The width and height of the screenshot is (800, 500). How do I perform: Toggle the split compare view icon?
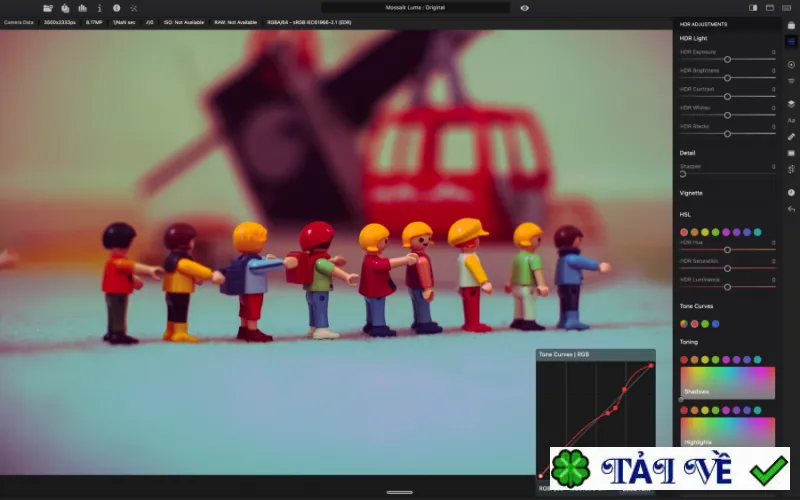[753, 8]
